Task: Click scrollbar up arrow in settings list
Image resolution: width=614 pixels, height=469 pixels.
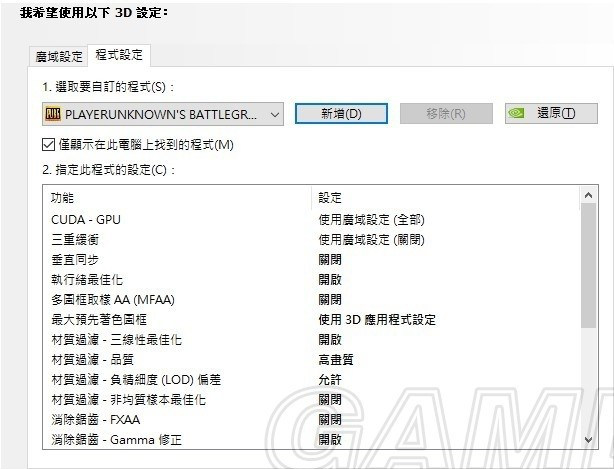Action: pyautogui.click(x=588, y=195)
